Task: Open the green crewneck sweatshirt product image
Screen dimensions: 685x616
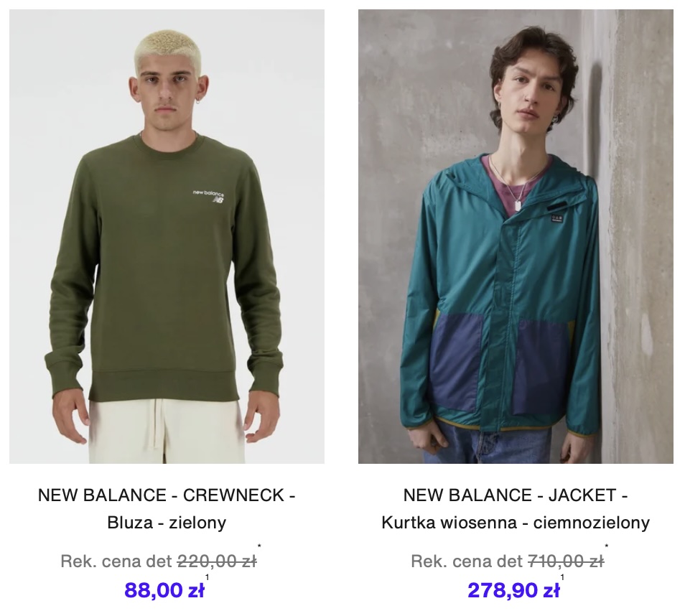Action: [167, 236]
